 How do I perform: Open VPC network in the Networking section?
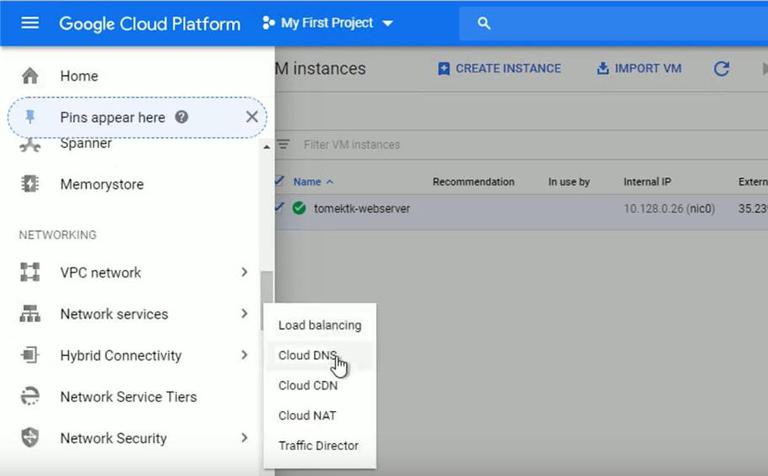100,272
